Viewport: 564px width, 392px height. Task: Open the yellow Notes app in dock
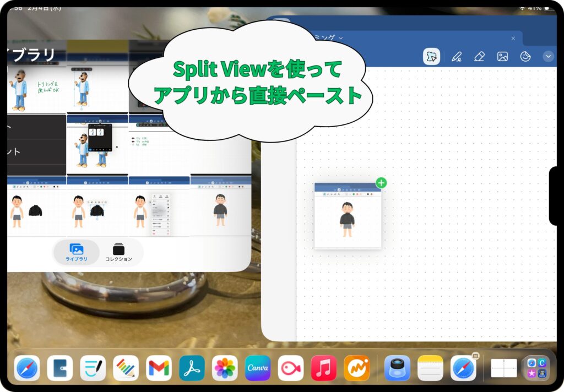coord(430,368)
